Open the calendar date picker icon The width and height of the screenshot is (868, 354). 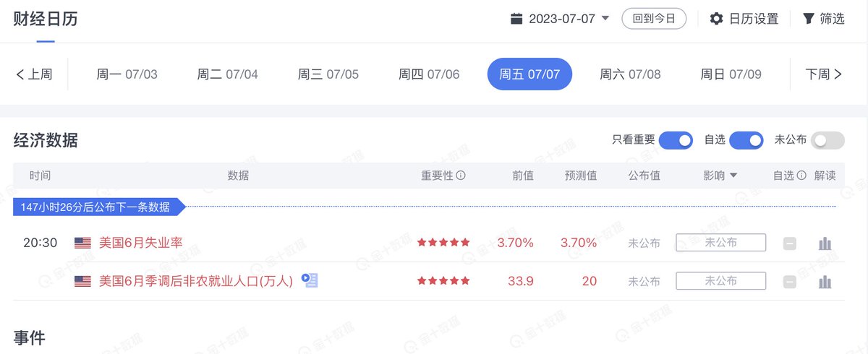(x=516, y=19)
